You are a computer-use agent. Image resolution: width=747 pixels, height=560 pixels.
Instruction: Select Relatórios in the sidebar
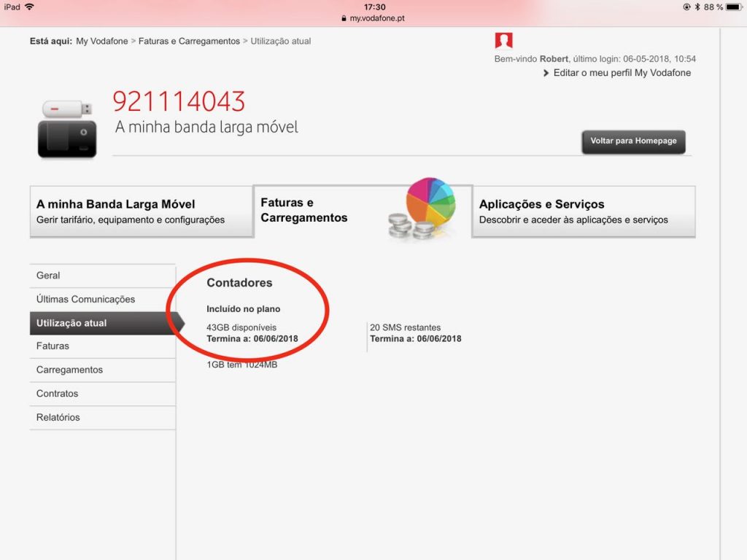pos(57,417)
